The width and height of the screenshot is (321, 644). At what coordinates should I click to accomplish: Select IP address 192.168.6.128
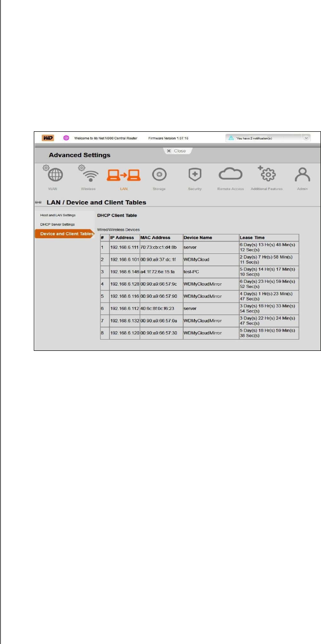124,284
